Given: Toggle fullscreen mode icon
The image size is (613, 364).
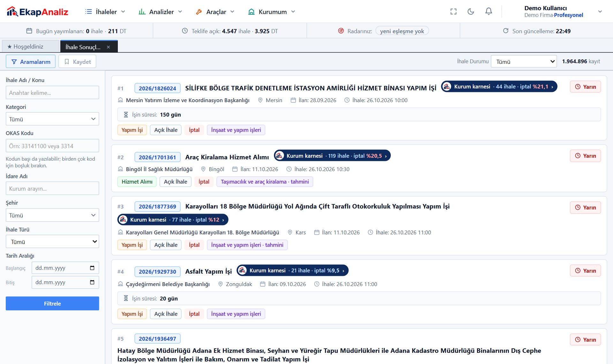Looking at the screenshot, I should (453, 12).
